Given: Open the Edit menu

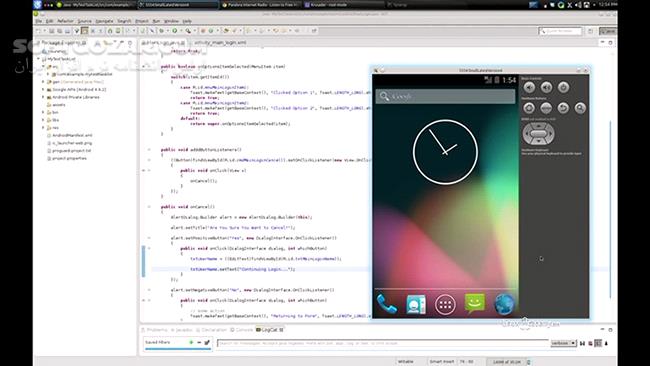Looking at the screenshot, I should pos(49,21).
